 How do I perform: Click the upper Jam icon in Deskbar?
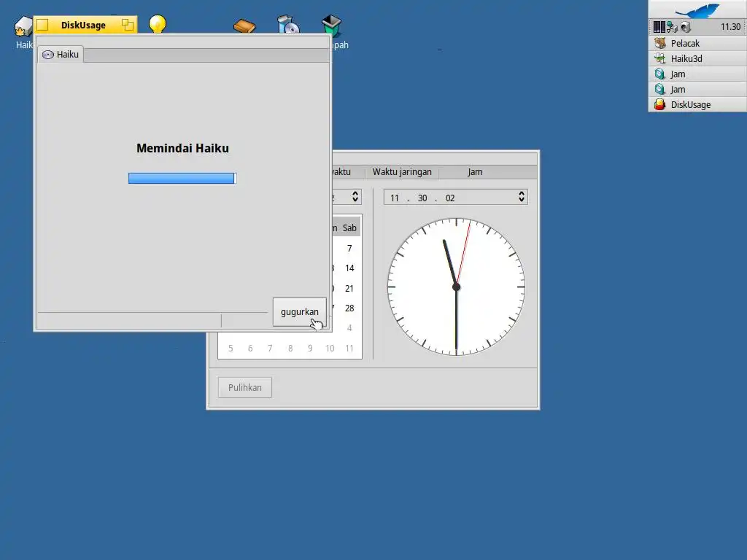tap(659, 74)
